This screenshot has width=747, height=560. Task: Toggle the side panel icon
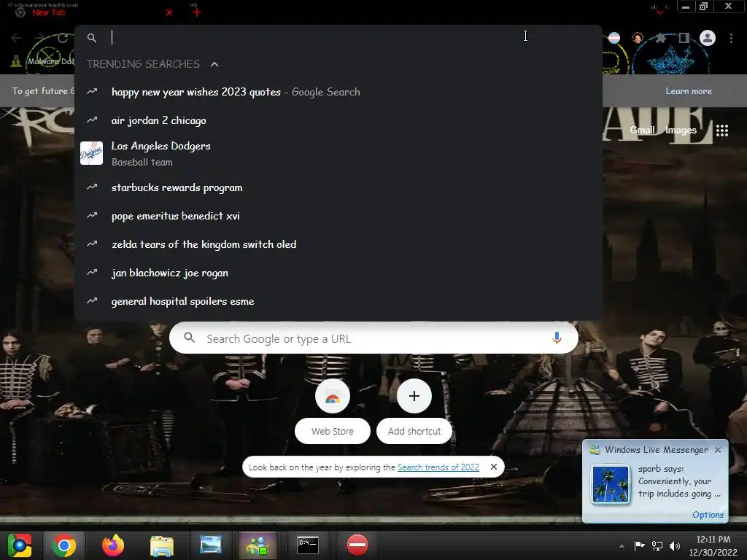[684, 38]
